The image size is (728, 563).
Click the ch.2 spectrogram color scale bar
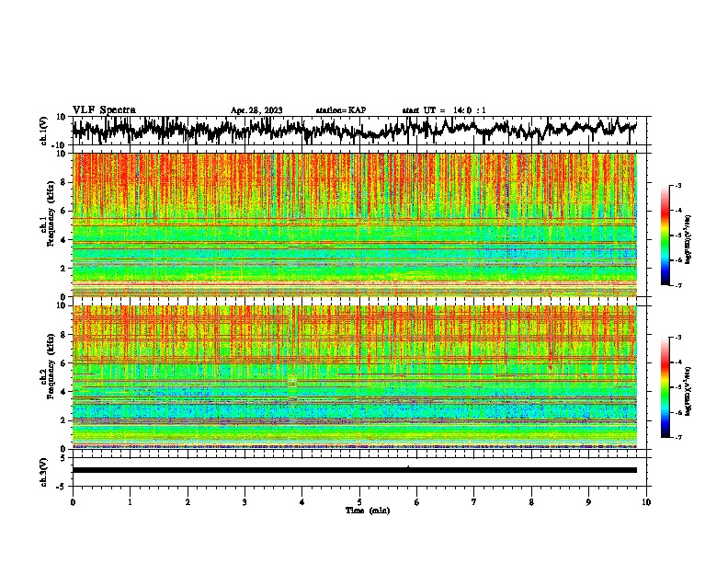coord(665,387)
